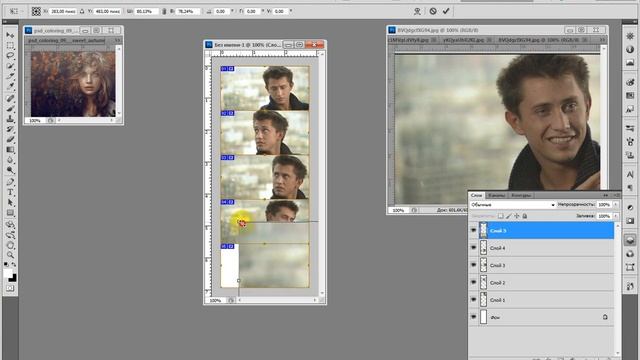The height and width of the screenshot is (360, 640).
Task: Select the Gradient tool
Action: coord(10,149)
